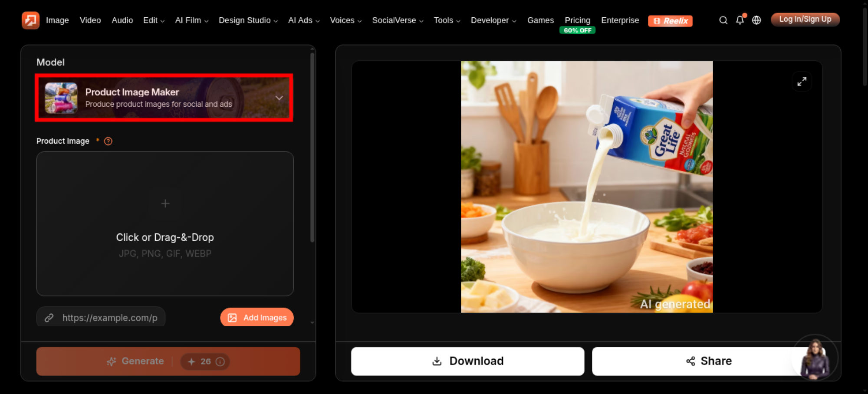Click the 60% OFF badge

coord(577,30)
